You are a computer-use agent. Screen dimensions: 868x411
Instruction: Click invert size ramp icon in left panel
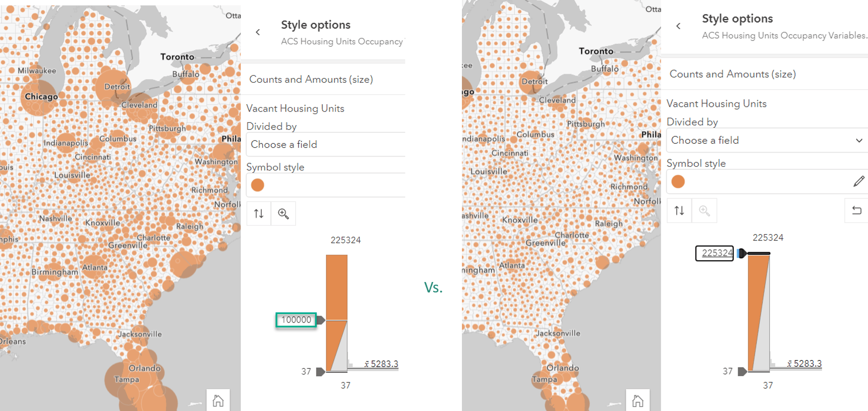[x=259, y=214]
